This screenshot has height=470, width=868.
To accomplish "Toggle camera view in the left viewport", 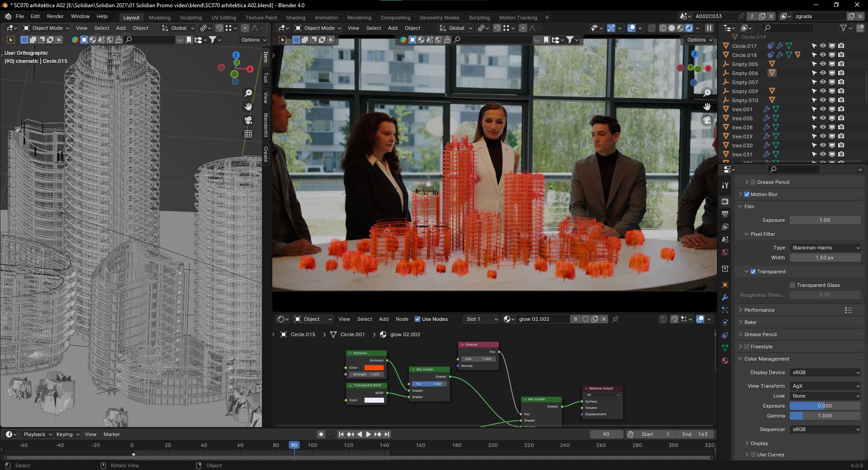I will (248, 120).
